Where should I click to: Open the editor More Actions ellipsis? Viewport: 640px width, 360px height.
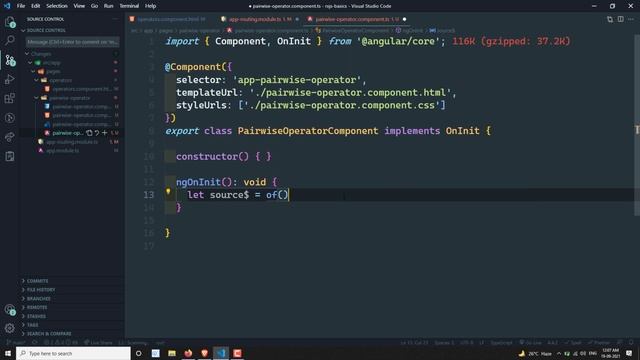point(631,19)
